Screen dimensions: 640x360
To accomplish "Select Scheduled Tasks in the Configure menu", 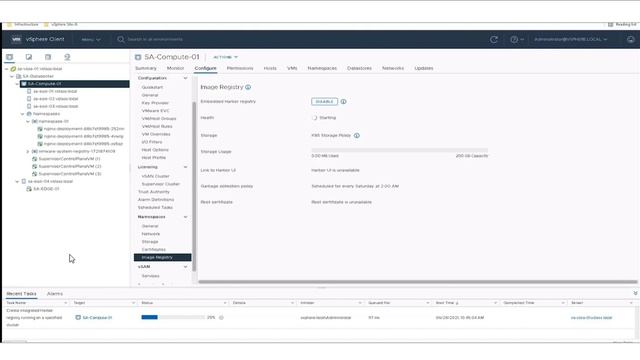I will pos(155,208).
